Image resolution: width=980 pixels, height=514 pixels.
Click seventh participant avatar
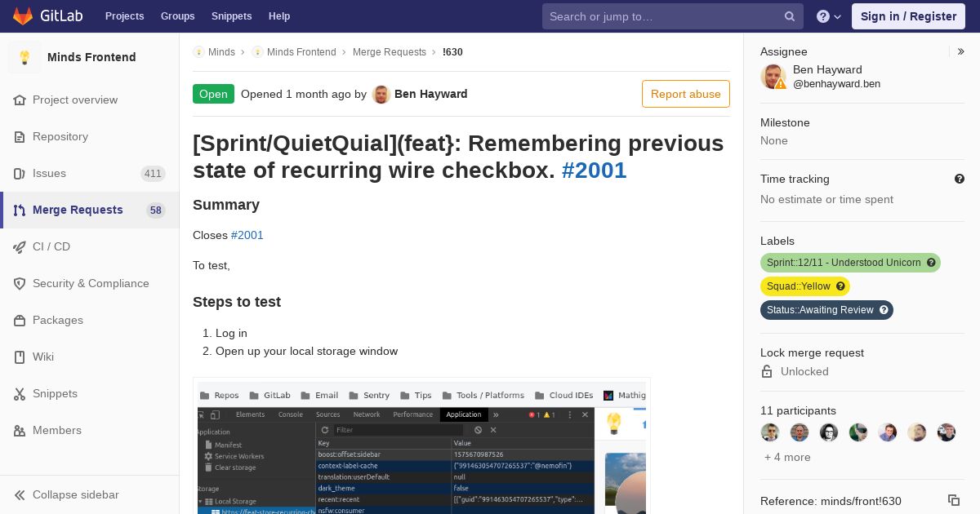tap(947, 432)
